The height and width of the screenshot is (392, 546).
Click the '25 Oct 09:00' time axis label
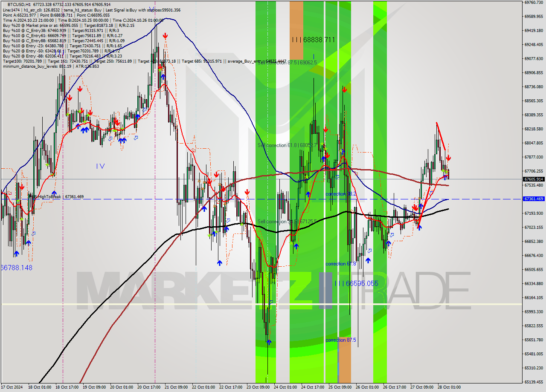point(340,387)
